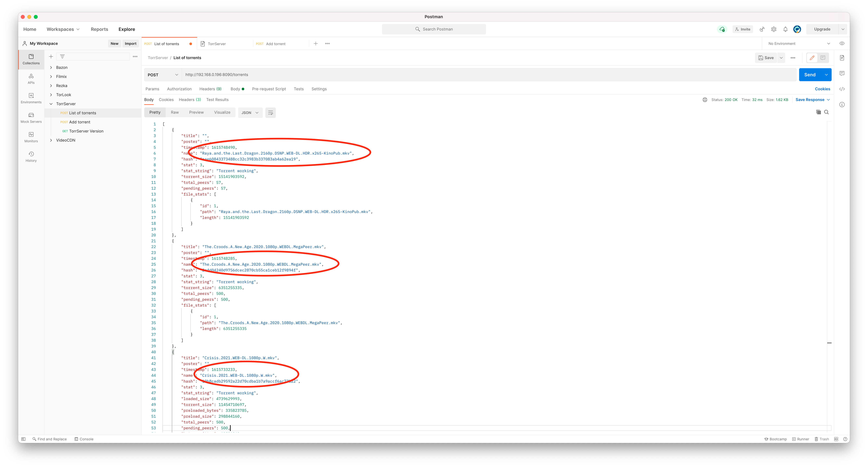
Task: Open the Workspaces menu
Action: (x=63, y=29)
